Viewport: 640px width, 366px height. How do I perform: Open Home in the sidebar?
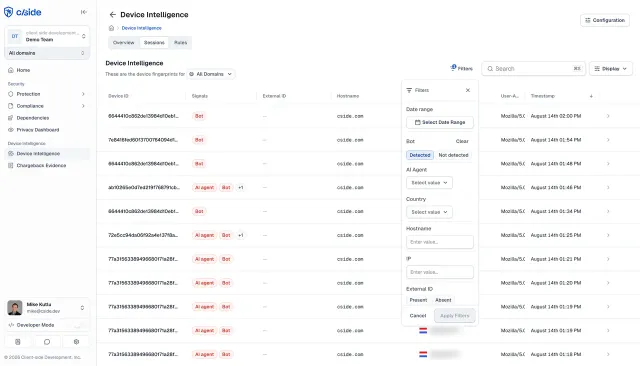tap(47, 70)
